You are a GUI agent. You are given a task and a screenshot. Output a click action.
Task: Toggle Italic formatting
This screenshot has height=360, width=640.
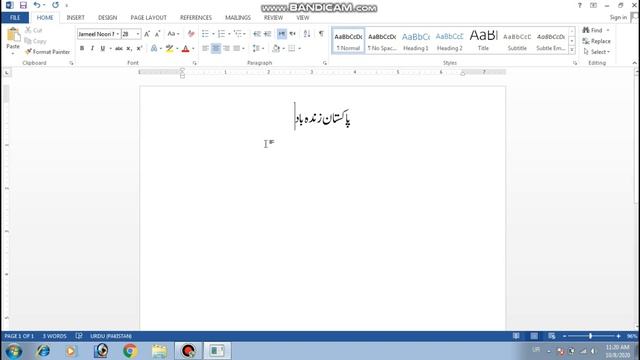[x=92, y=49]
